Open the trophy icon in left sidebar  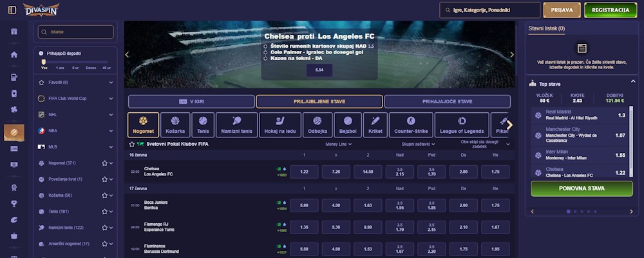point(14,203)
